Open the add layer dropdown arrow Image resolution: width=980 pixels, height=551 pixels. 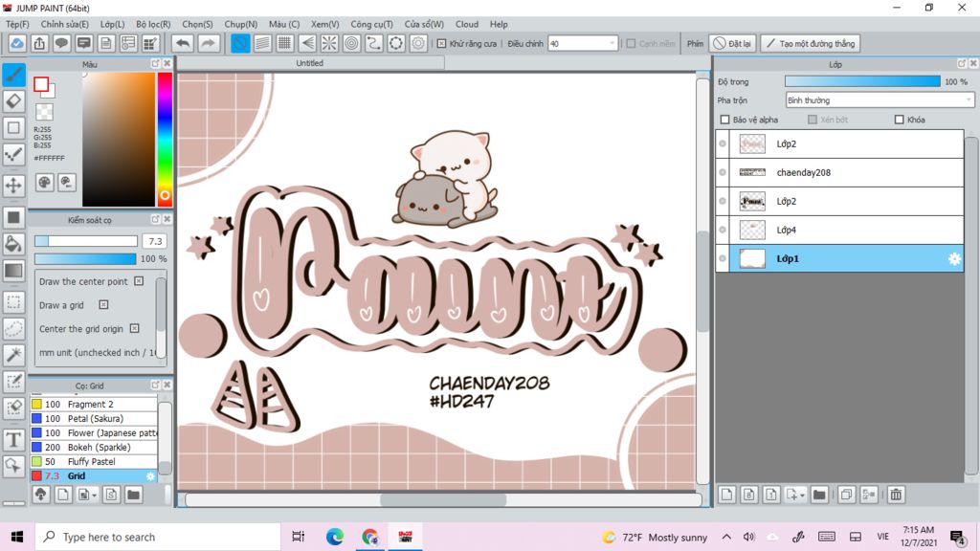coord(802,496)
